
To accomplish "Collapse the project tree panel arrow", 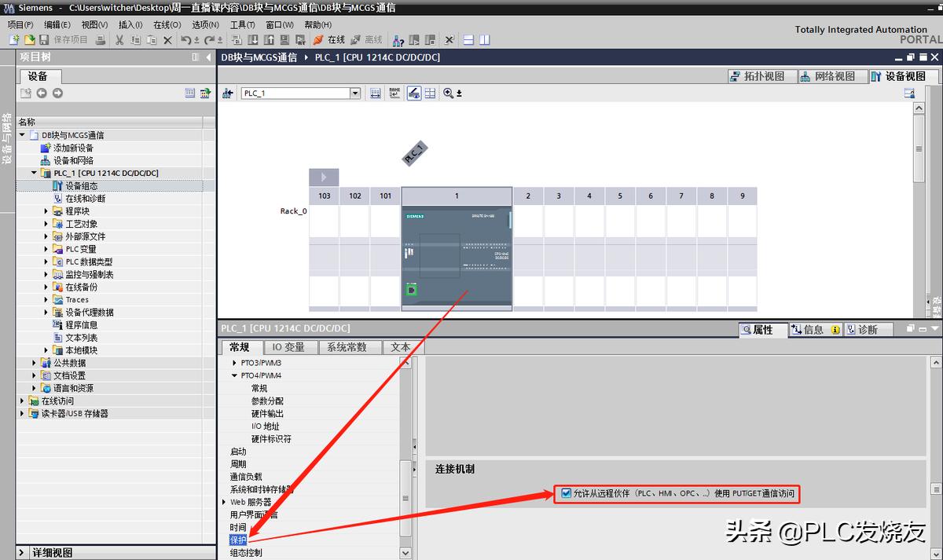I will pos(207,57).
